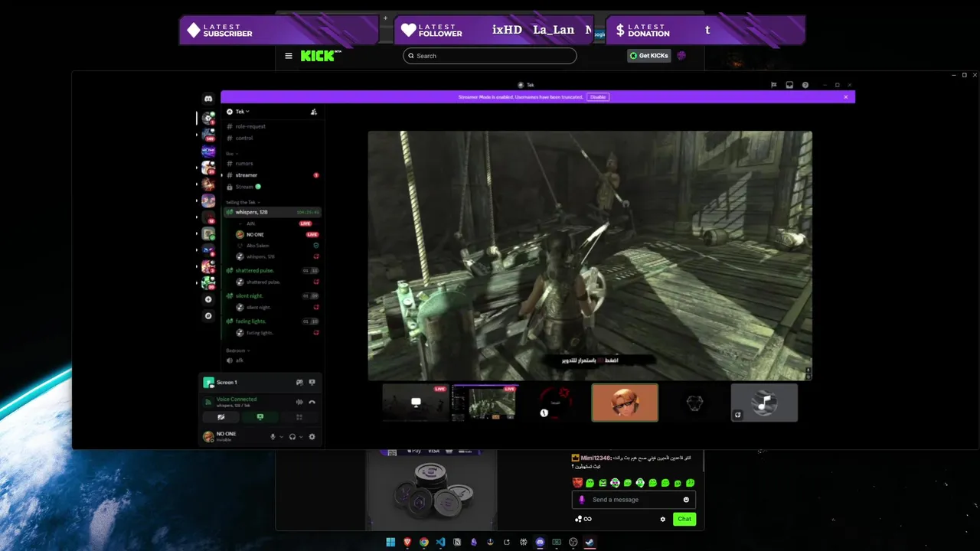Viewport: 980px width, 551px height.
Task: Disable Streamer Mode from the purple banner
Action: coord(598,97)
